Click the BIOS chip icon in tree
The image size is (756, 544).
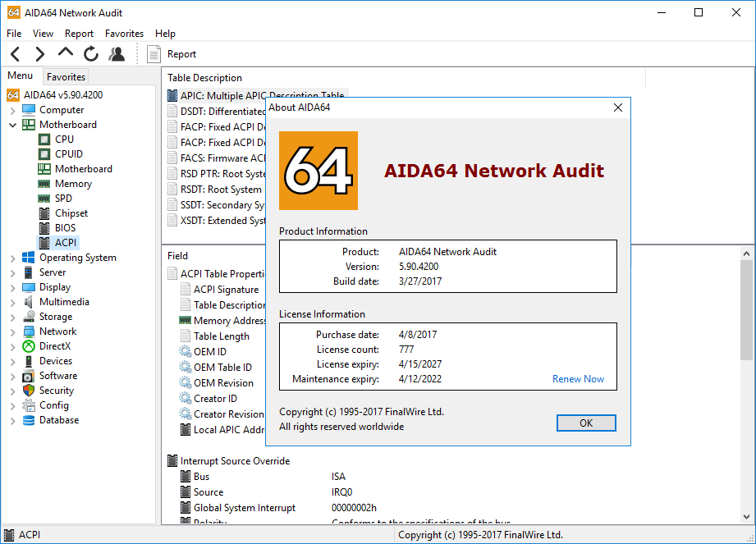44,228
